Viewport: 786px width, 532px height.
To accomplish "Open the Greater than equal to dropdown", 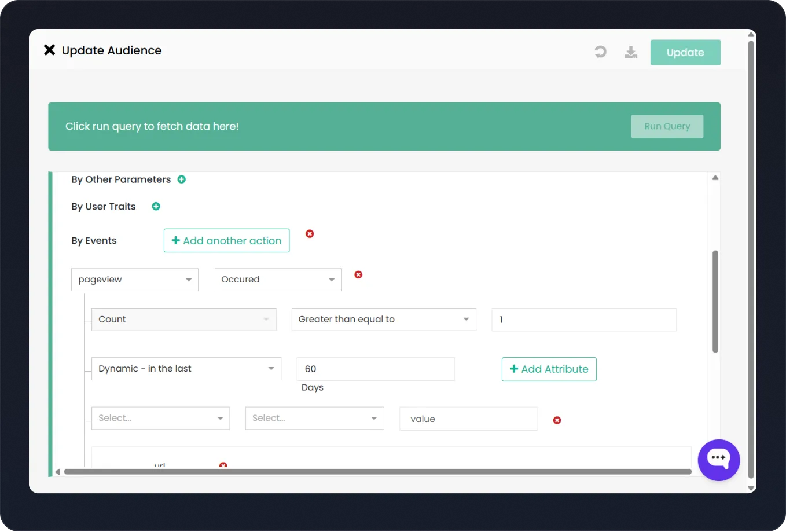I will coord(384,320).
